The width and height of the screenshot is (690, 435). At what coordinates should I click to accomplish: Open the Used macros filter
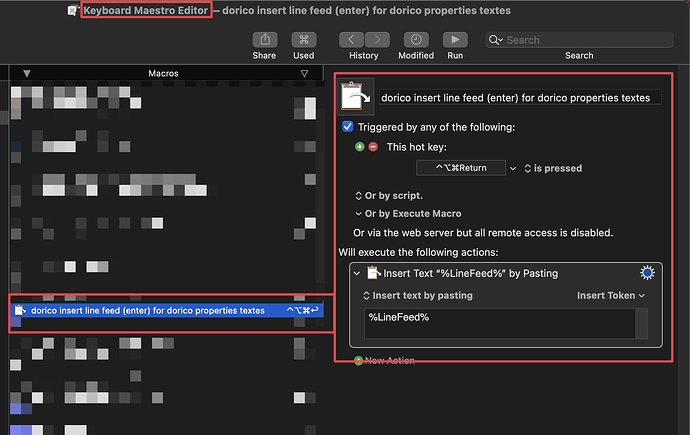(x=304, y=40)
